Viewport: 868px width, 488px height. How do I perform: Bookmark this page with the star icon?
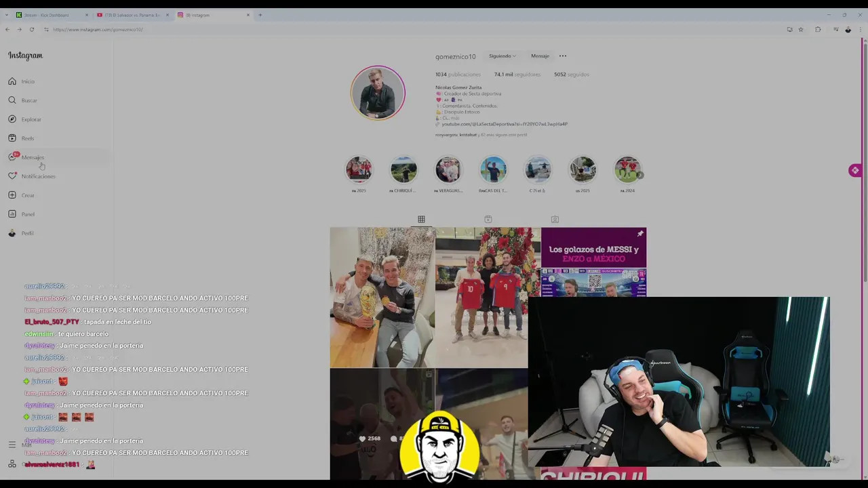801,29
